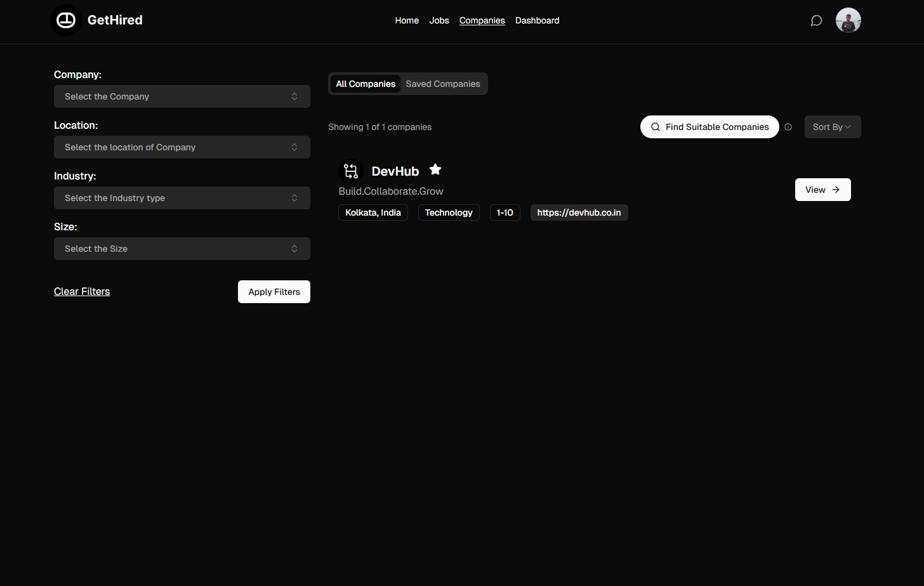Show info about Find Suitable Companies
The height and width of the screenshot is (586, 924).
click(788, 127)
